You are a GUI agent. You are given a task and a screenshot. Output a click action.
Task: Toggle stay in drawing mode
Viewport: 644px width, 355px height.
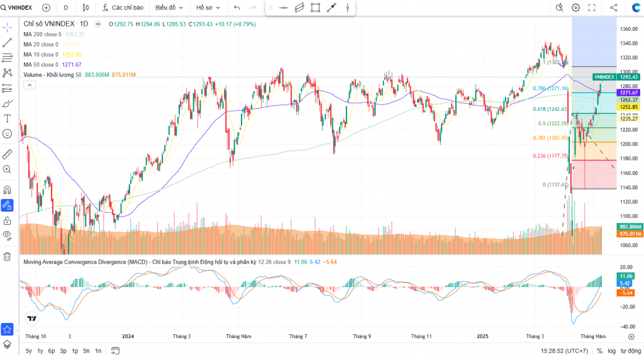pyautogui.click(x=7, y=205)
